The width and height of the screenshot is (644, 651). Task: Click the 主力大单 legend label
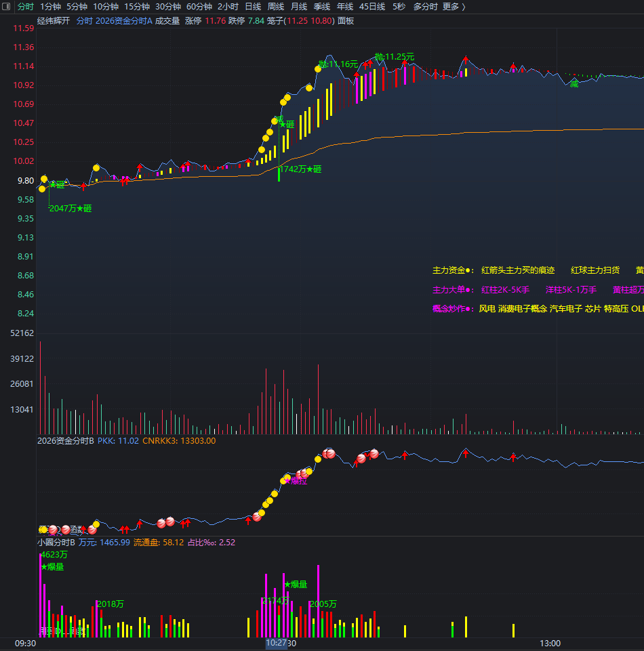tap(451, 290)
